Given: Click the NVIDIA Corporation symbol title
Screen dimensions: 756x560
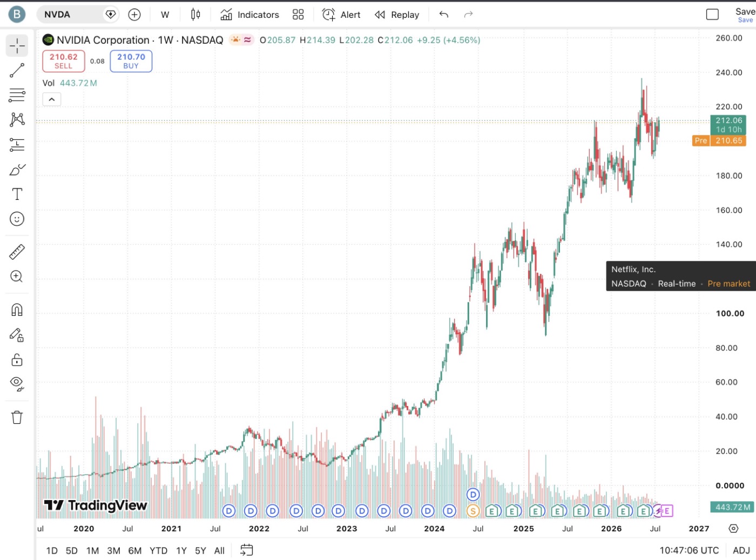Looking at the screenshot, I should [x=103, y=40].
